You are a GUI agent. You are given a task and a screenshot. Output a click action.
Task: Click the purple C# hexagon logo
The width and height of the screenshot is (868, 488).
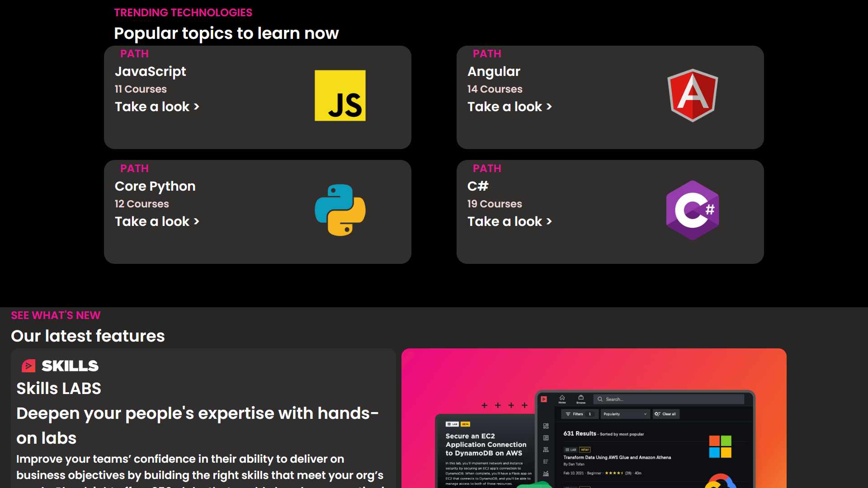(693, 210)
